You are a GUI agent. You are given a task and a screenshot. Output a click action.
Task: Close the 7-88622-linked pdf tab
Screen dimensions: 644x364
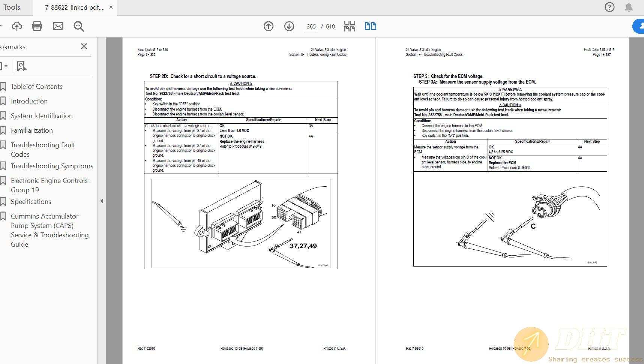click(x=111, y=7)
